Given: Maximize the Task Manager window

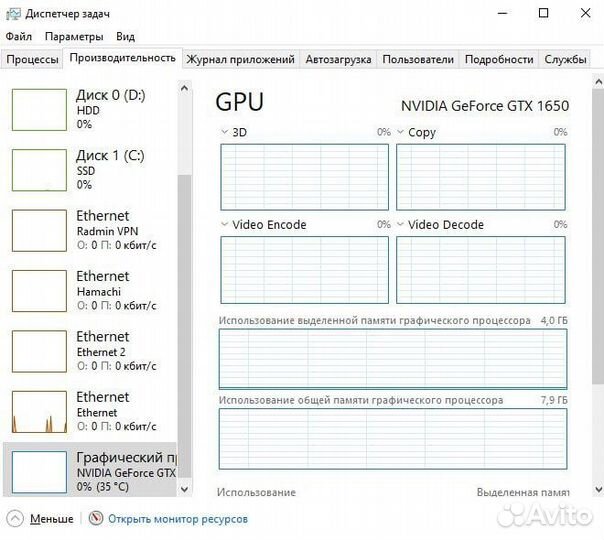Looking at the screenshot, I should [543, 13].
